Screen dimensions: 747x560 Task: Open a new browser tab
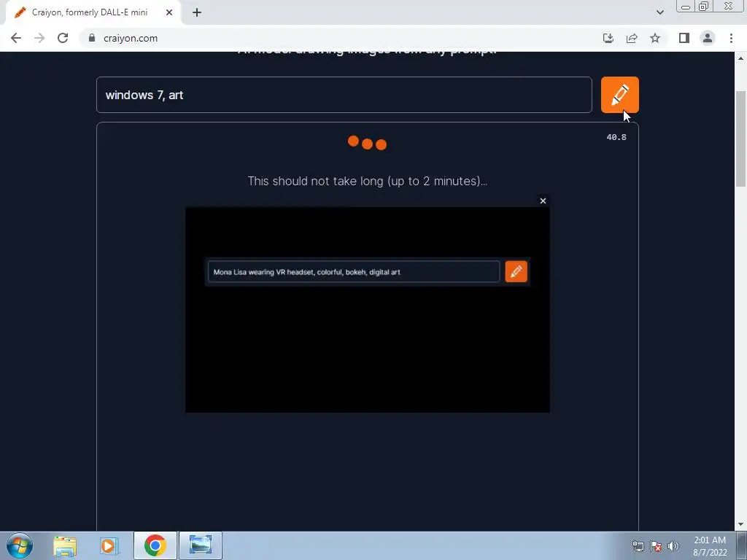[197, 12]
